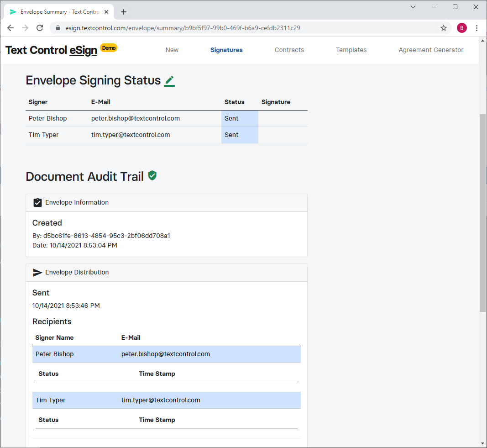Image resolution: width=487 pixels, height=448 pixels.
Task: Maximize the browser window
Action: (455, 7)
